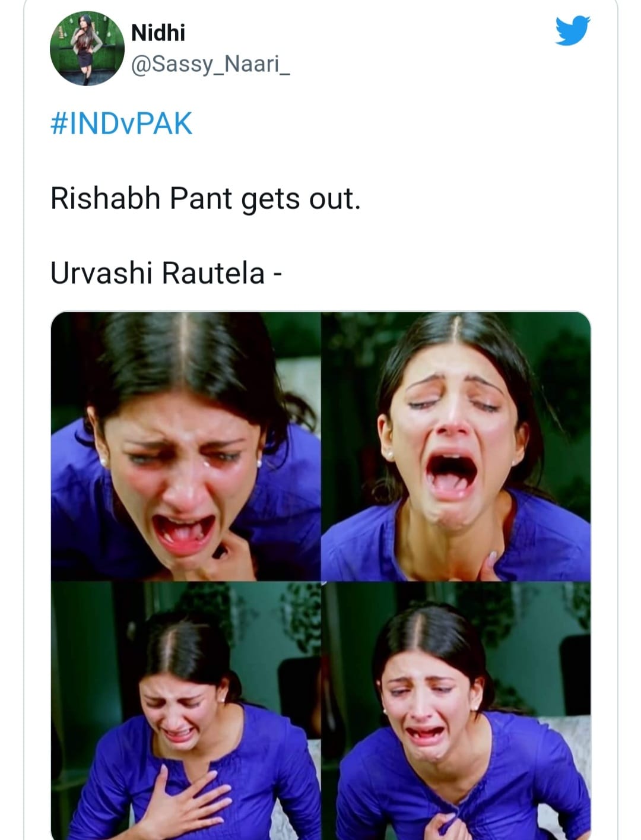The height and width of the screenshot is (840, 641).
Task: Click the word Urvashi in the tweet
Action: click(x=101, y=272)
